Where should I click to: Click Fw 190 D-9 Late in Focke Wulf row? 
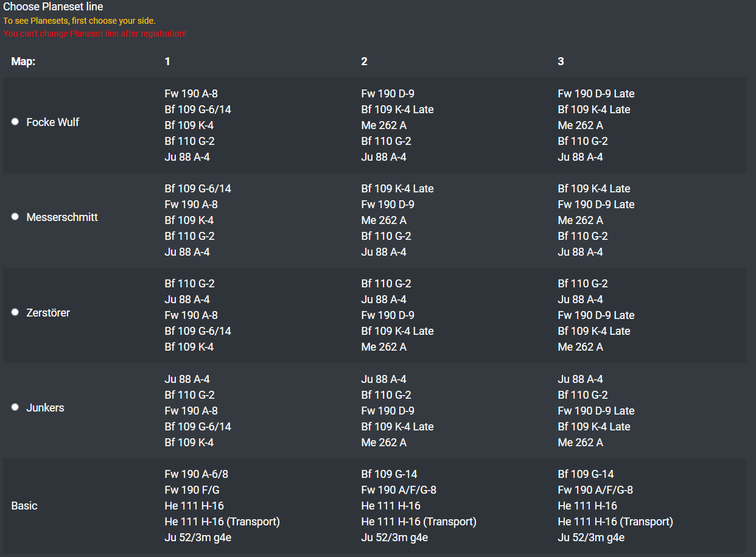pos(596,94)
